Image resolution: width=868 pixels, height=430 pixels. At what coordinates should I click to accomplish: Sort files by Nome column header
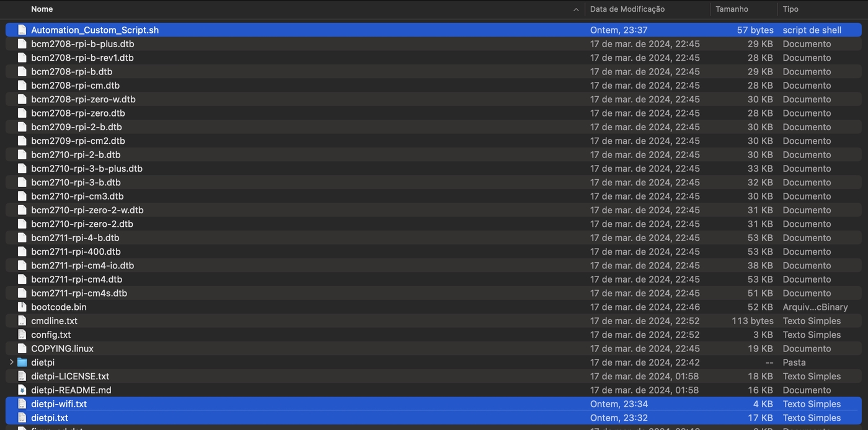(42, 9)
